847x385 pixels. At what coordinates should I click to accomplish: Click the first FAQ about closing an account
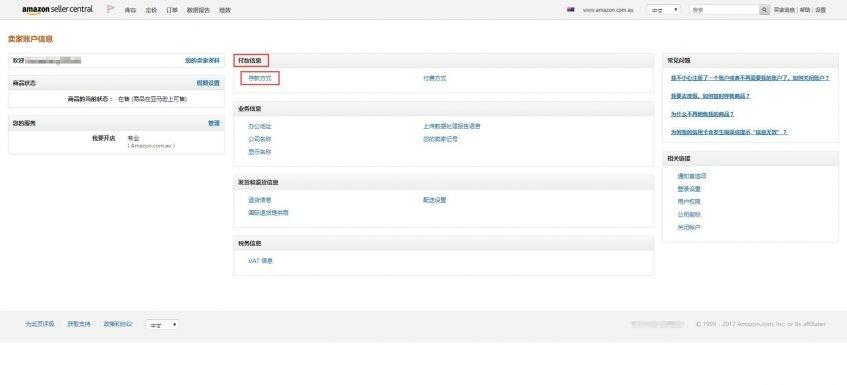pos(750,78)
